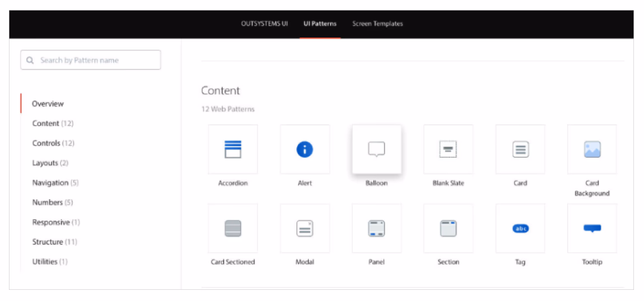Open the Tag 'abc' icon tile
644x301 pixels.
click(x=520, y=228)
